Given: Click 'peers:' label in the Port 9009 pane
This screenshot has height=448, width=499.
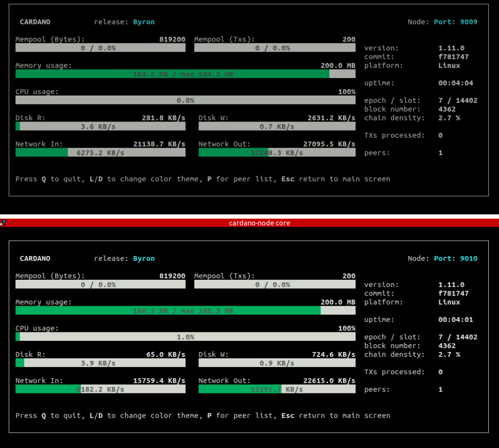Looking at the screenshot, I should [377, 153].
